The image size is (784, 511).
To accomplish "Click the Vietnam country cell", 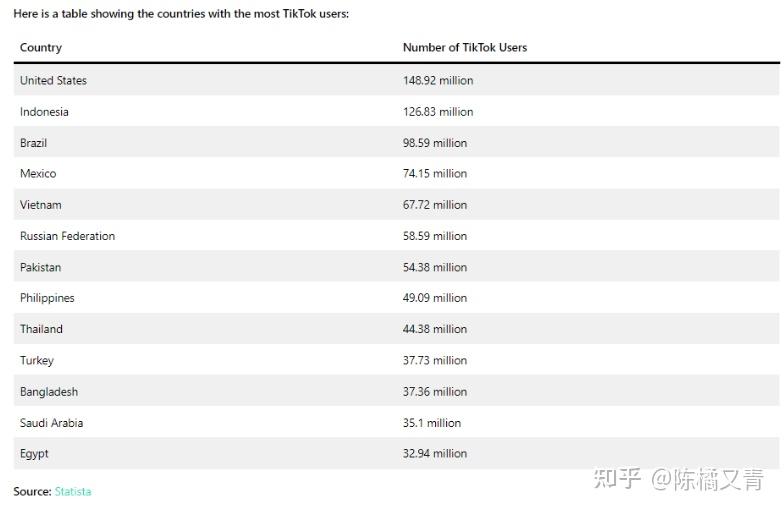I will pos(40,205).
